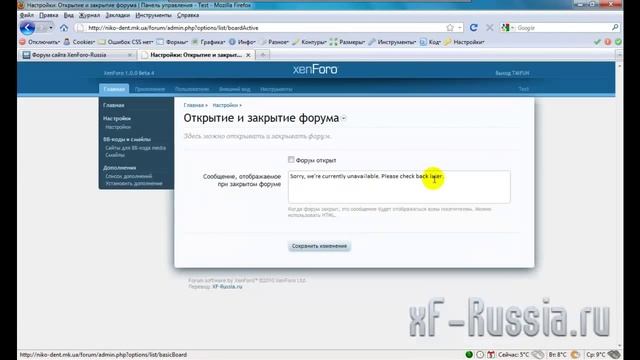Open the Настройки developer toolbar menu
Image resolution: width=640 pixels, height=360 pixels.
coord(464,42)
